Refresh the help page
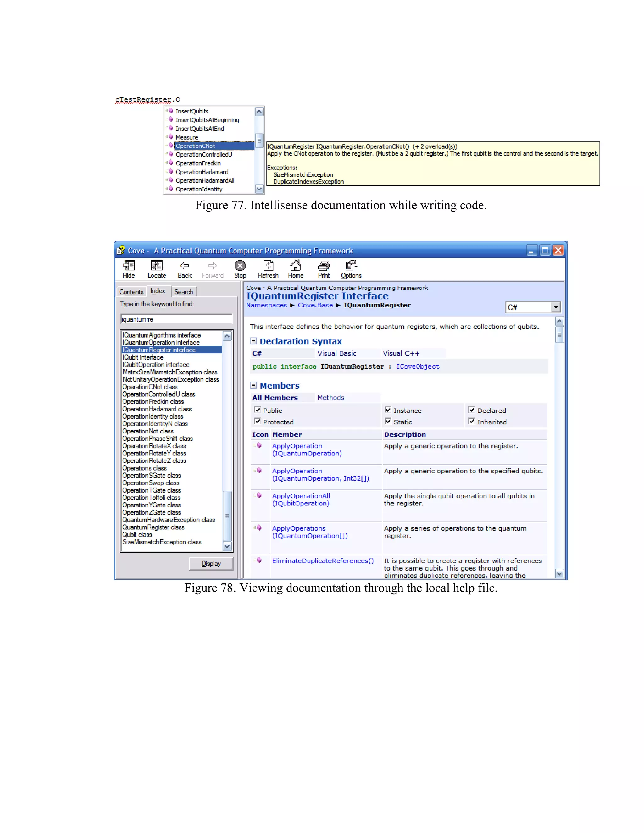644x833 pixels. click(x=268, y=269)
